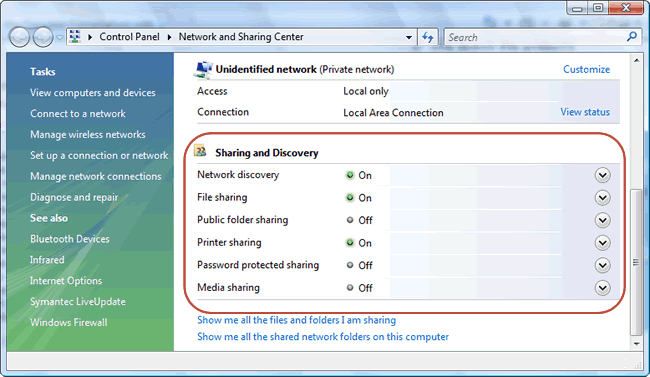Screen dimensions: 650x377
Task: Open Set up a connection or network
Action: point(99,156)
